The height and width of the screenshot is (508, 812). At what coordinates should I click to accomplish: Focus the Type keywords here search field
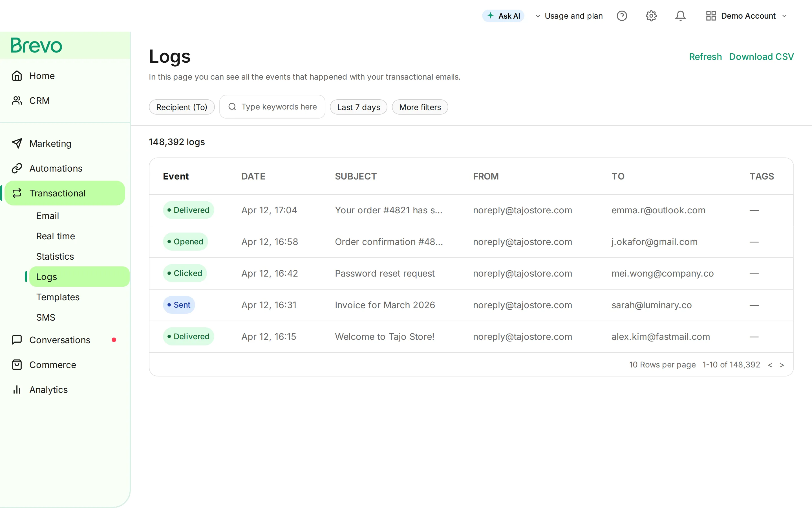pyautogui.click(x=272, y=106)
